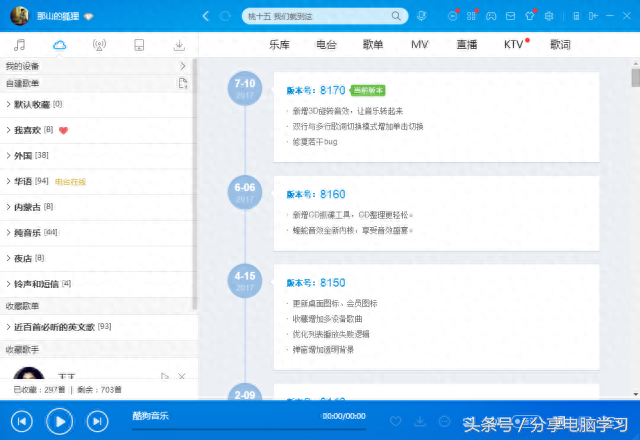Open the apps grid icon in title bar
Screen dimensions: 640x440
(x=471, y=16)
